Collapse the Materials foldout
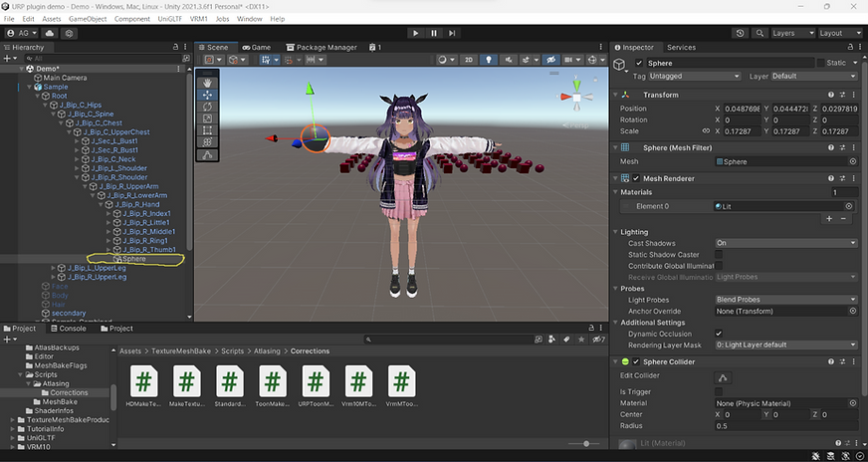868x462 pixels. tap(615, 192)
